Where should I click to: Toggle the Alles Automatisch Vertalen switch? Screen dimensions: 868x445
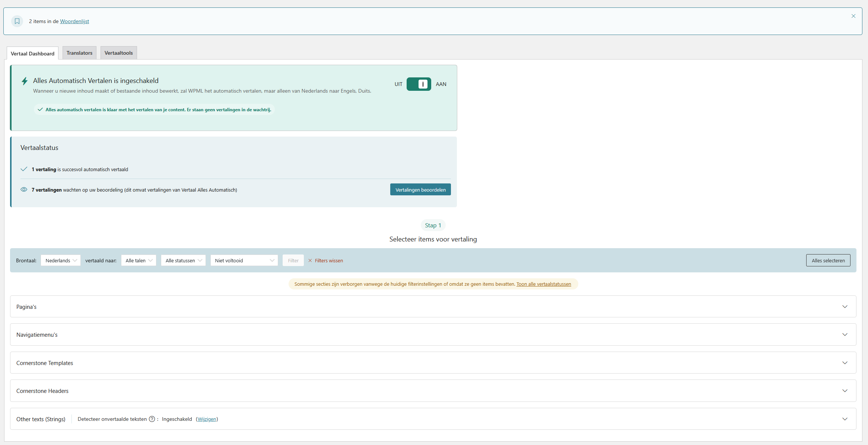[419, 84]
